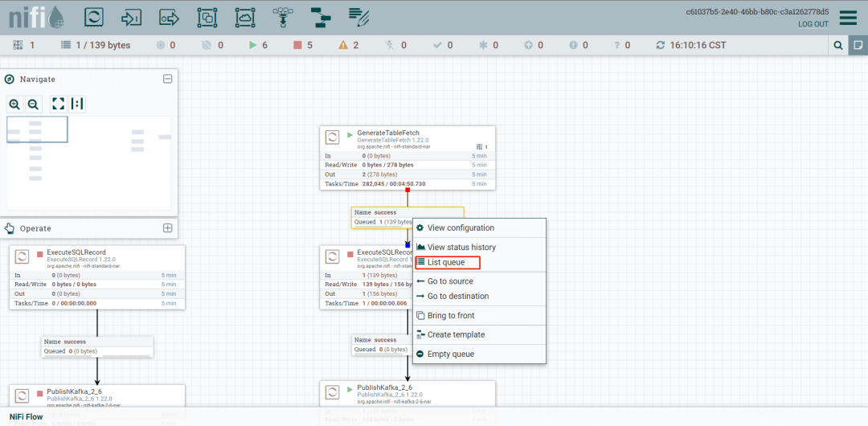Click the left ExecuteSQLRecord processor title
Screen dimensions: 868x426
76,252
